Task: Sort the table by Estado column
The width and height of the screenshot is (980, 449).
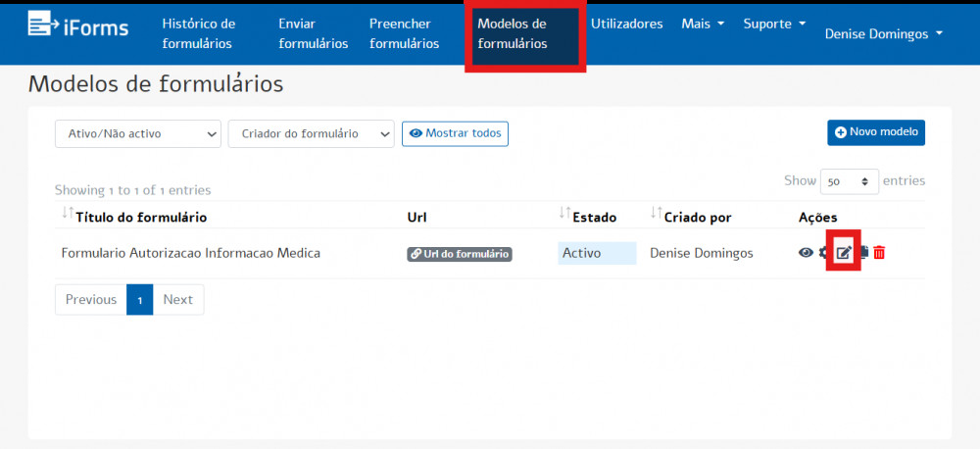Action: [594, 217]
